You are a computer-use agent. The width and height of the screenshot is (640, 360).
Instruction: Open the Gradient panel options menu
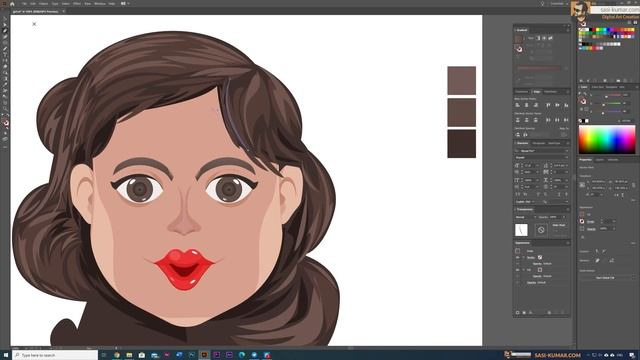coord(567,30)
